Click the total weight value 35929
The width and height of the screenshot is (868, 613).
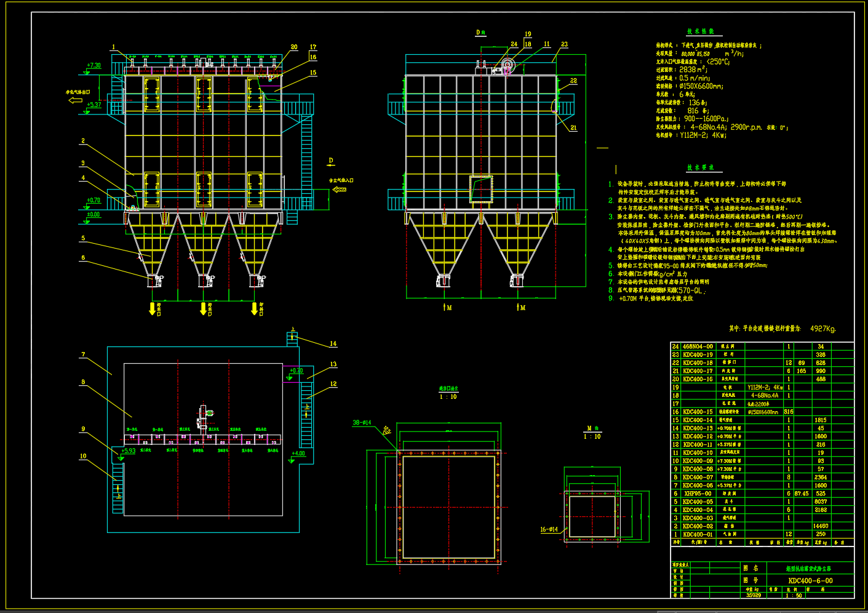click(x=753, y=595)
